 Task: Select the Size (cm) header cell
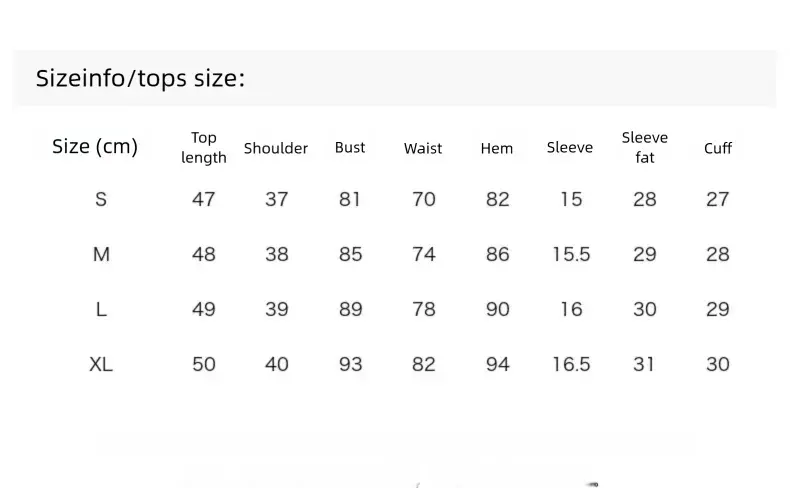coord(95,147)
